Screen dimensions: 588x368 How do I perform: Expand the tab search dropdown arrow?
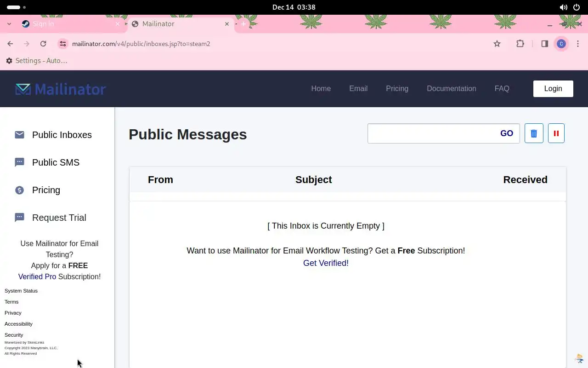click(x=9, y=24)
